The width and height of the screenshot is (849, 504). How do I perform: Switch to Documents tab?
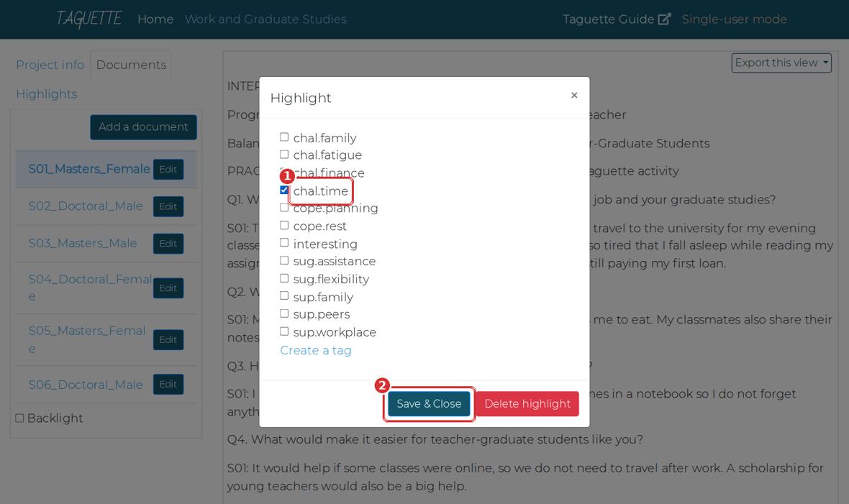[x=131, y=65]
